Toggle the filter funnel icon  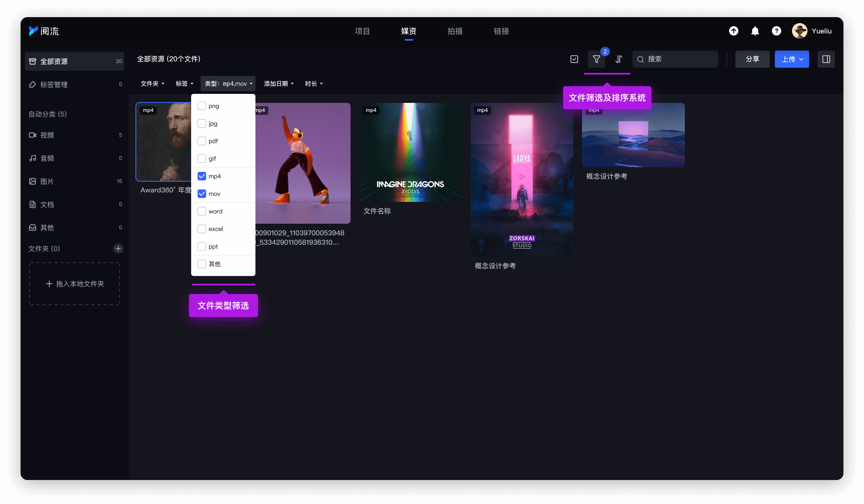(x=597, y=59)
